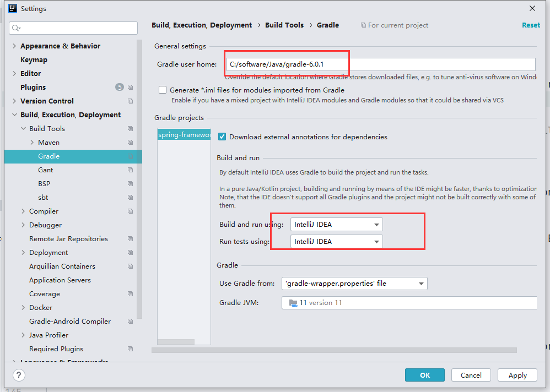Uncheck Download external annotations for dependencies
This screenshot has width=550, height=392.
[x=222, y=137]
